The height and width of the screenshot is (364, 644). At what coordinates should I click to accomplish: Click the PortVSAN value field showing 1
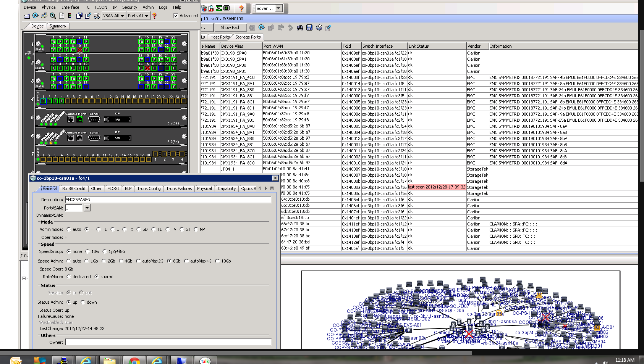(x=74, y=208)
